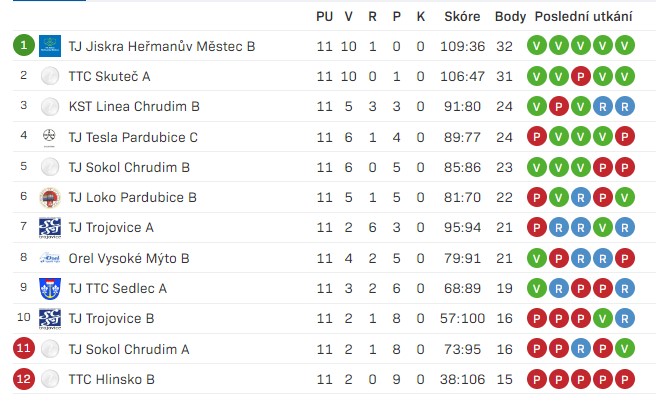Open TJ Sokol Chrudim A team link

pyautogui.click(x=129, y=349)
